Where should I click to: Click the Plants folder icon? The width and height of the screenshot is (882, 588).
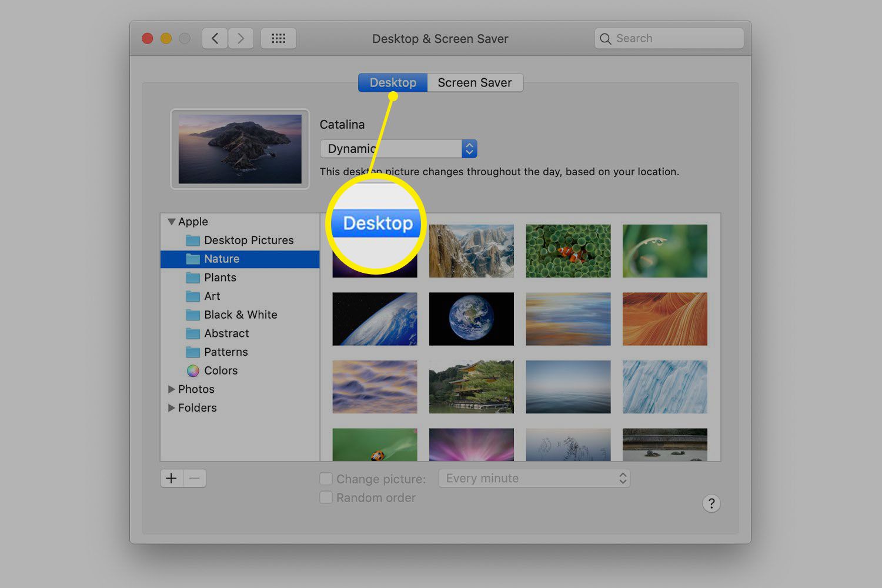(x=193, y=278)
